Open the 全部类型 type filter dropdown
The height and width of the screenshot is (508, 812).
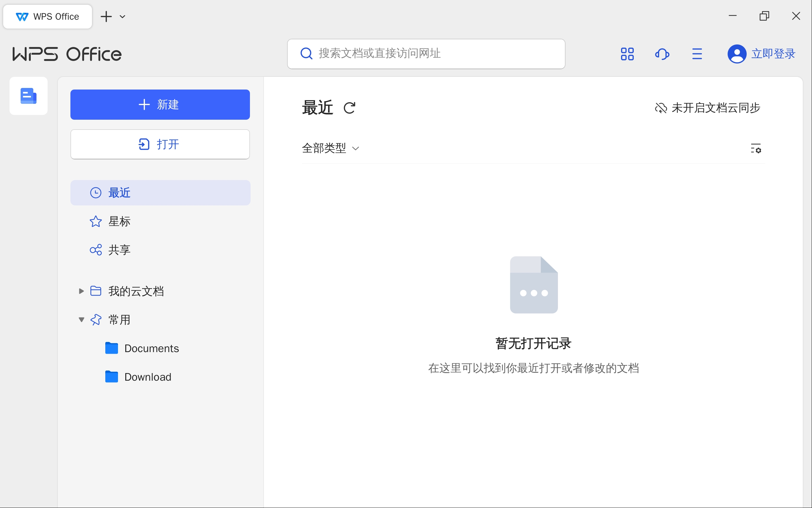click(331, 148)
